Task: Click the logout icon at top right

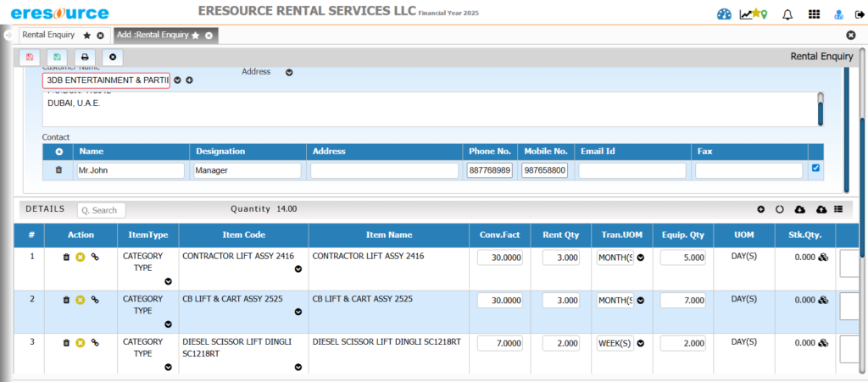Action: (859, 14)
